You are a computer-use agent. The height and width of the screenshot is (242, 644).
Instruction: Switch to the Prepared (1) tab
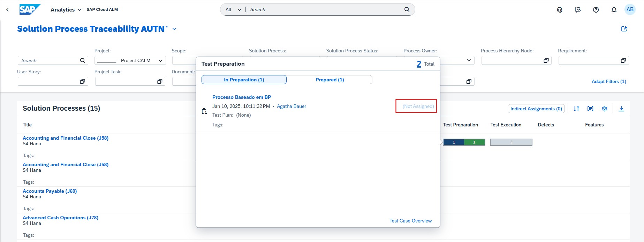329,80
